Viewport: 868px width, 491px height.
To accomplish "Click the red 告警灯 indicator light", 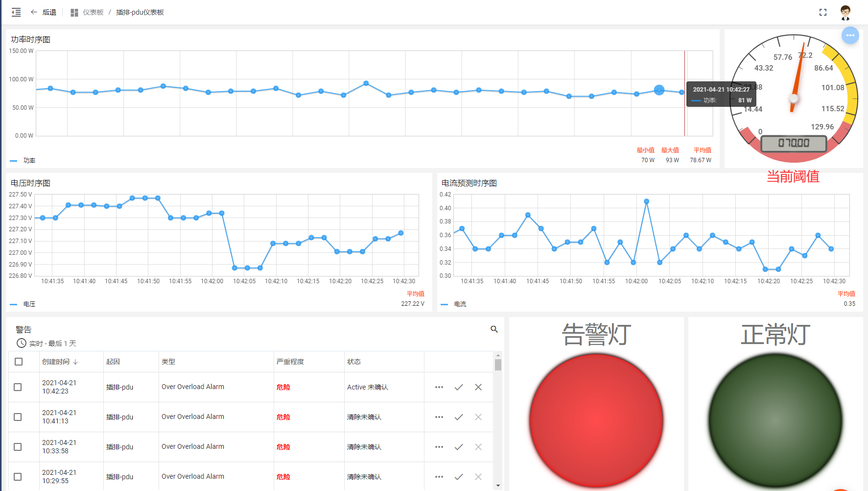I will (596, 420).
